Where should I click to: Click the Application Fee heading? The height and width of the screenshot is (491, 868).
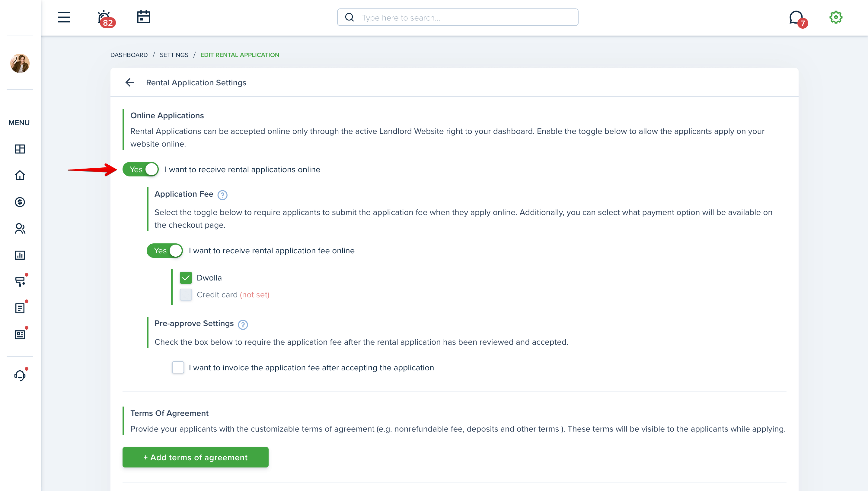point(184,194)
